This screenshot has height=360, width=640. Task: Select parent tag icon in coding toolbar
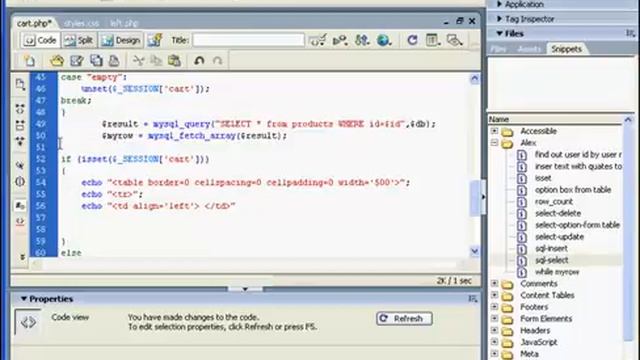20,165
